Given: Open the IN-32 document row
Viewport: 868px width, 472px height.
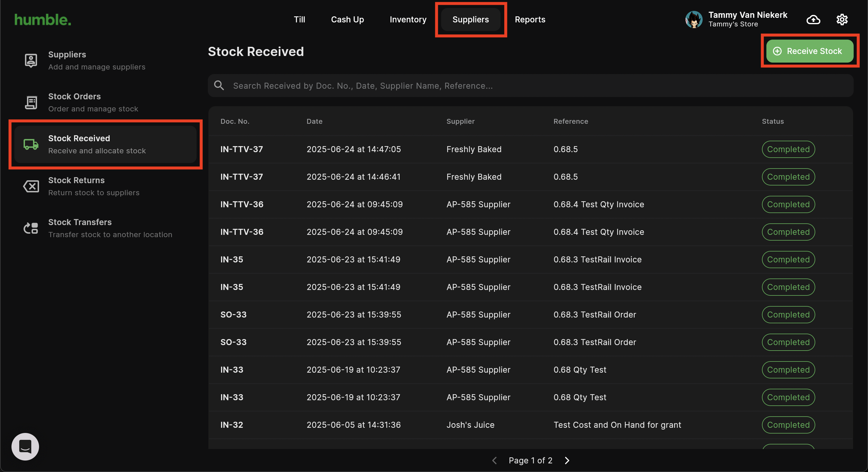Looking at the screenshot, I should tap(530, 425).
